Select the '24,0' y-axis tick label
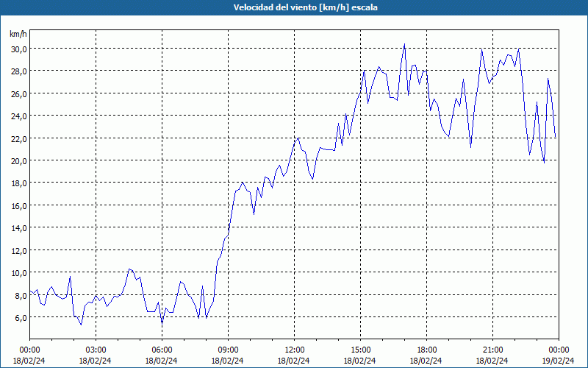Screen dimensions: 588x368 (19, 116)
